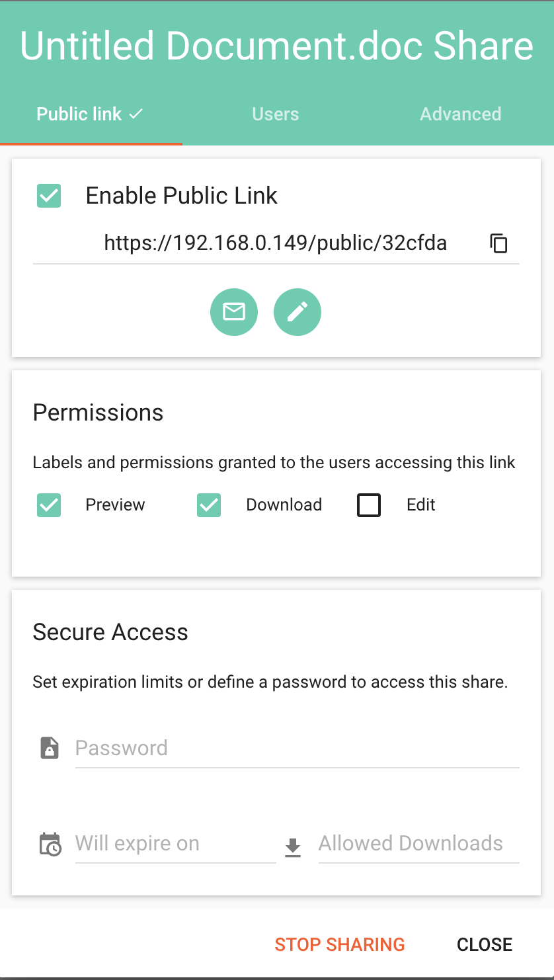Open the Advanced tab
554x980 pixels.
[461, 114]
